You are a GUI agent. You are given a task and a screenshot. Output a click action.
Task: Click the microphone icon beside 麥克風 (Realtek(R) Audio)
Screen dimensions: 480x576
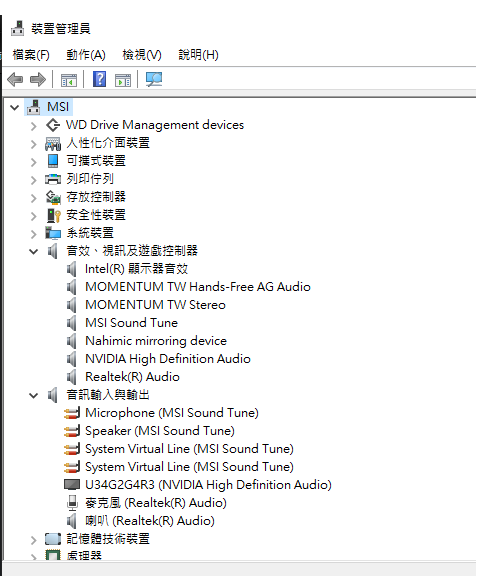pos(72,503)
